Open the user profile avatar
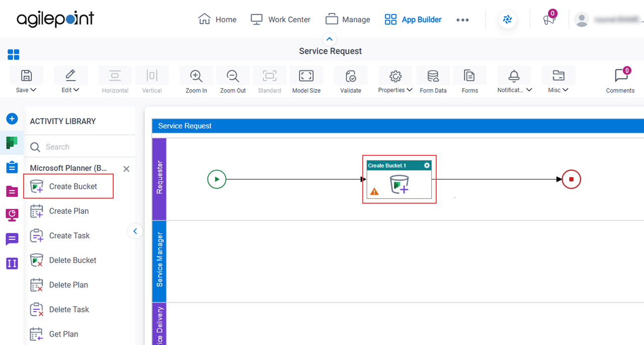This screenshot has height=345, width=644. [582, 20]
